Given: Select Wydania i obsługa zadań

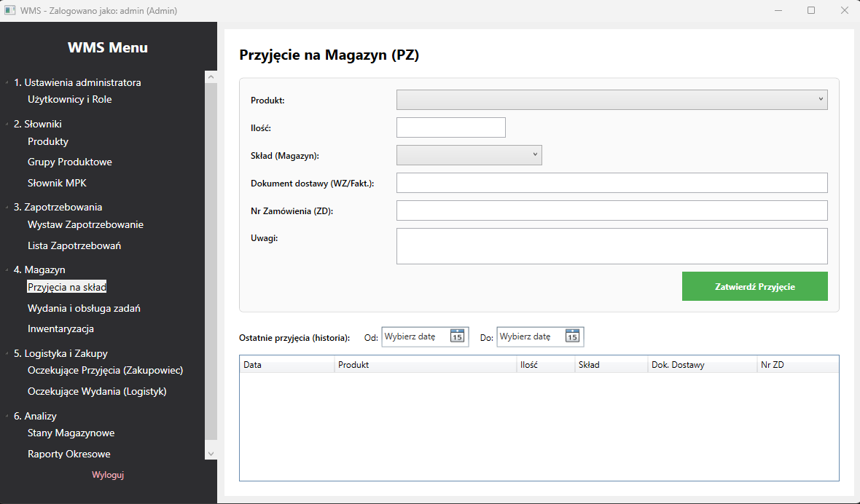Looking at the screenshot, I should tap(84, 308).
